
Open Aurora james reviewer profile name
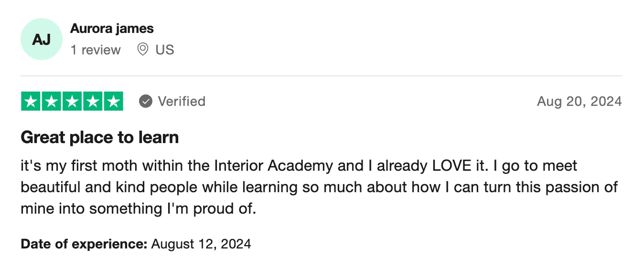coord(112,29)
